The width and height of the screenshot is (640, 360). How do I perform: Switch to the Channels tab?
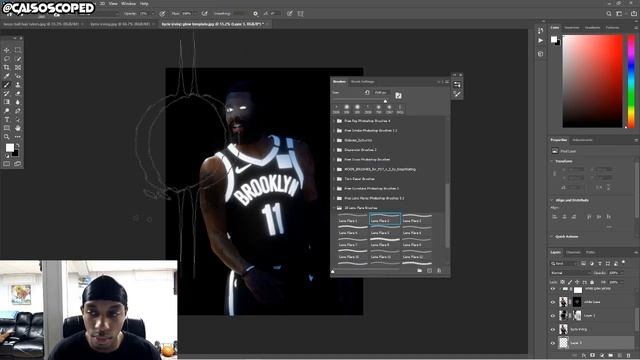[573, 252]
